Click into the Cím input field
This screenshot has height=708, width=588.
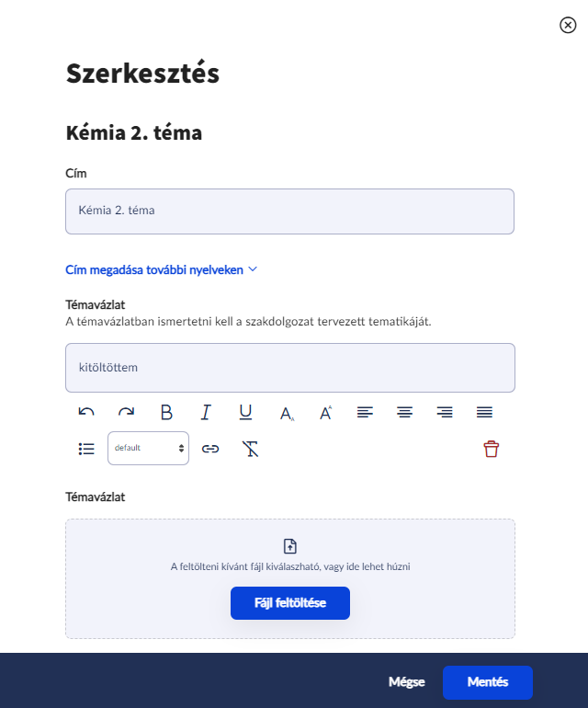pos(289,211)
